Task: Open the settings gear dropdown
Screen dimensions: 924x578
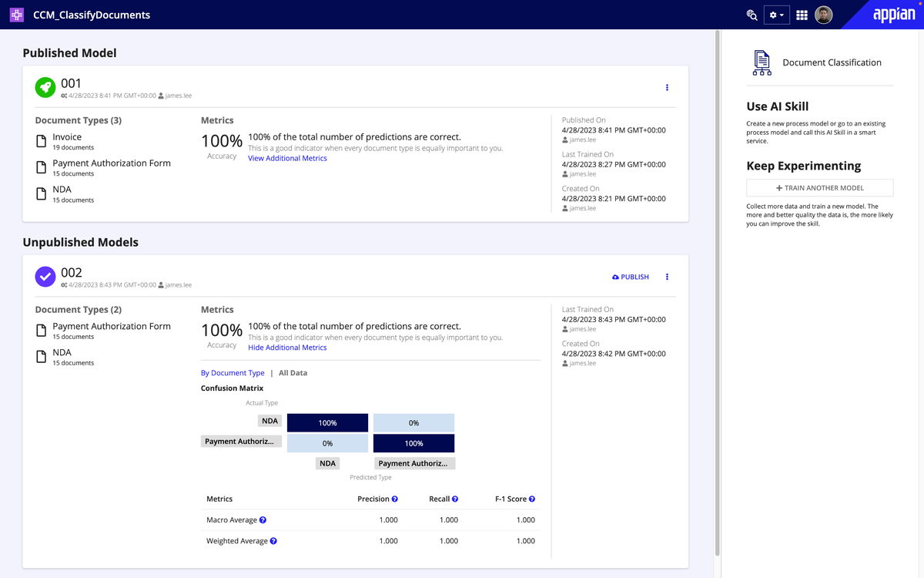Action: tap(777, 15)
